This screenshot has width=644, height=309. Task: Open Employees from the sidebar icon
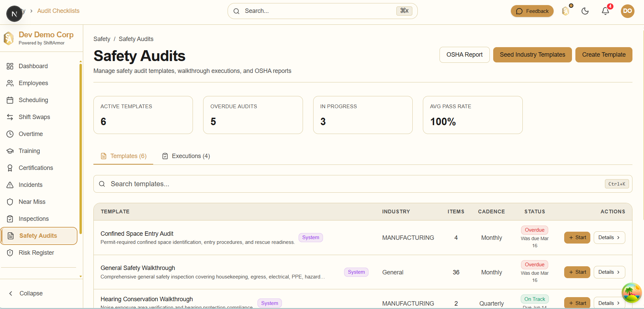(x=10, y=83)
